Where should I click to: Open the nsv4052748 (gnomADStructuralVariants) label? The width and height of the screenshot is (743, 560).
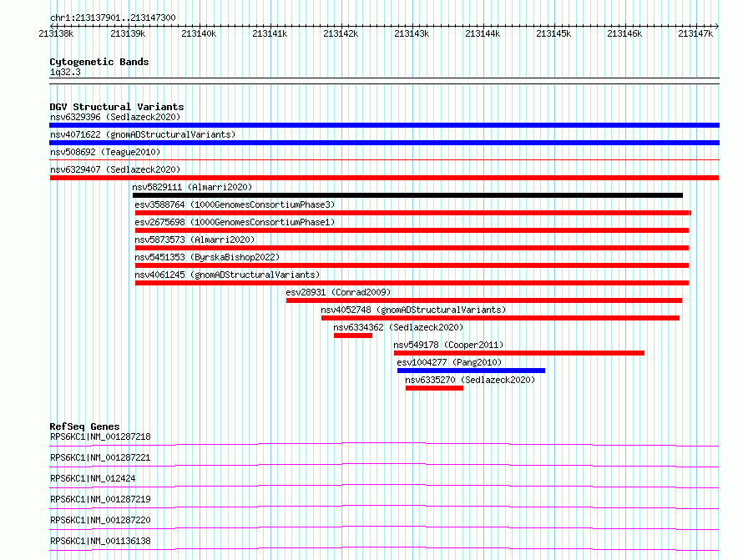pyautogui.click(x=413, y=310)
